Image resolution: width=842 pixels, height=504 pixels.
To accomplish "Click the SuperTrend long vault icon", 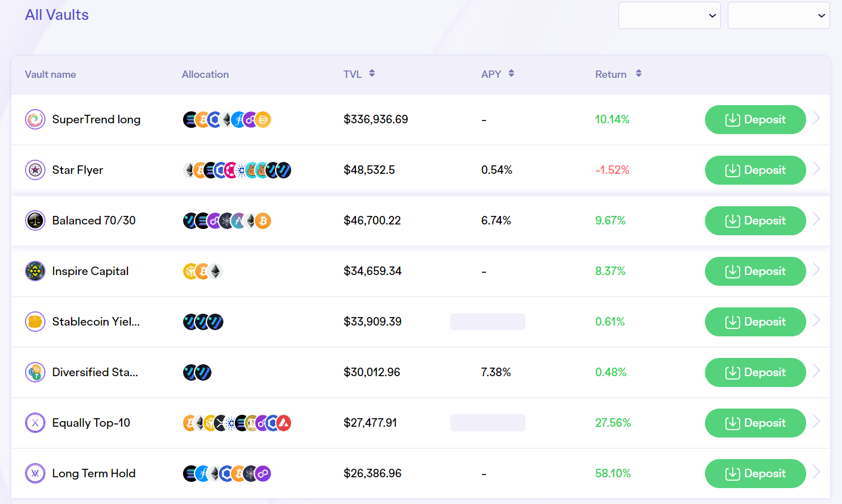I will coord(35,119).
